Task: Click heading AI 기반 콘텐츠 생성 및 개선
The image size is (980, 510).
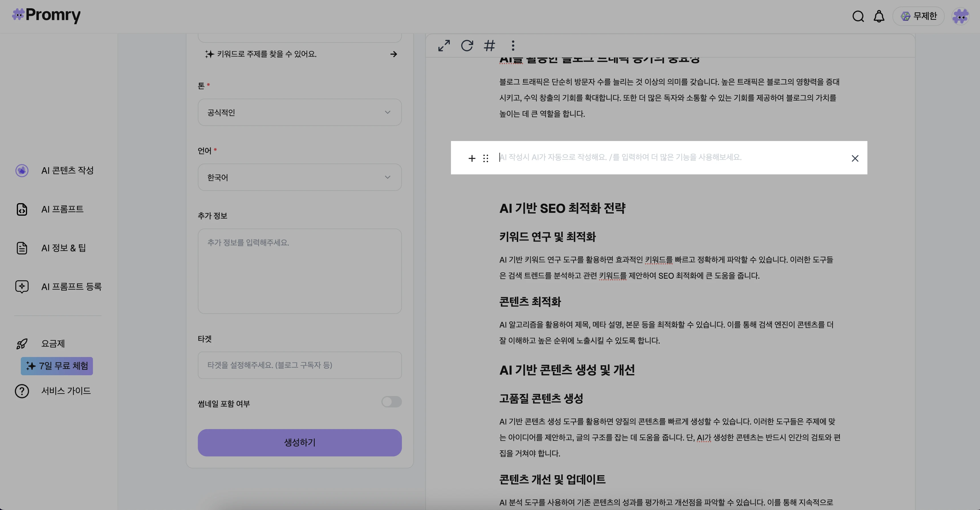Action: coord(567,370)
